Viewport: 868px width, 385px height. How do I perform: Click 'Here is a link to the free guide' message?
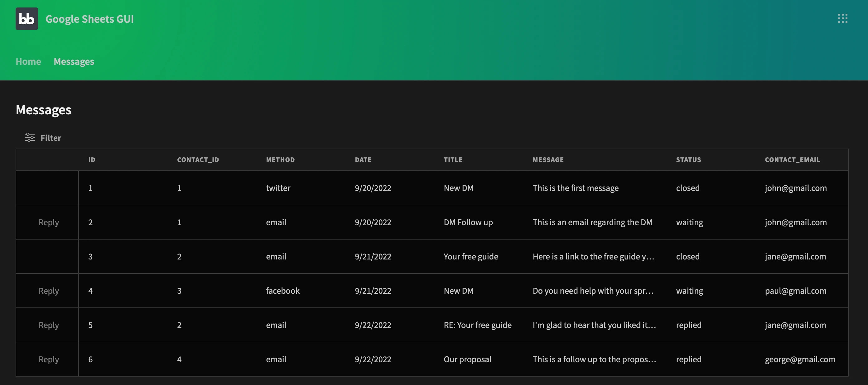[593, 256]
